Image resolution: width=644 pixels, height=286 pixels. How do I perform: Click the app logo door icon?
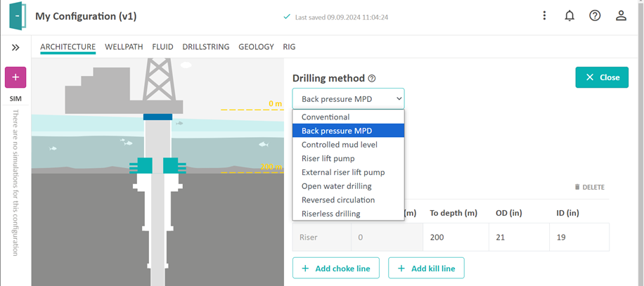point(17,16)
